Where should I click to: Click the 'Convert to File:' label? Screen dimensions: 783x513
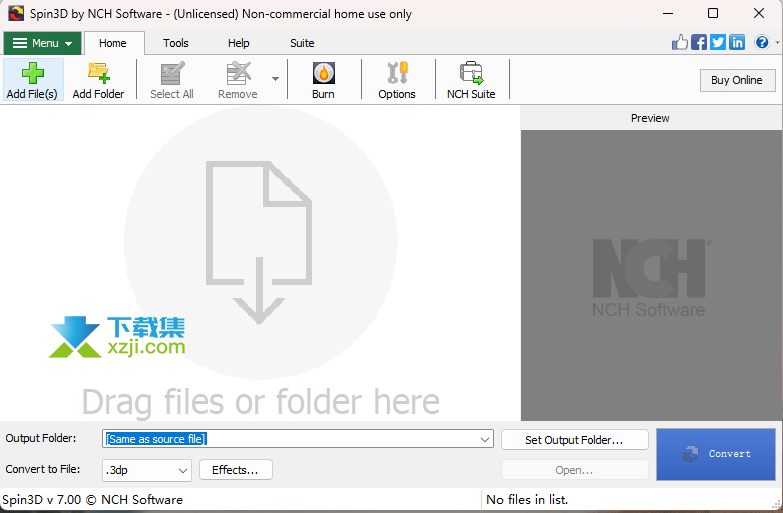[x=43, y=469]
